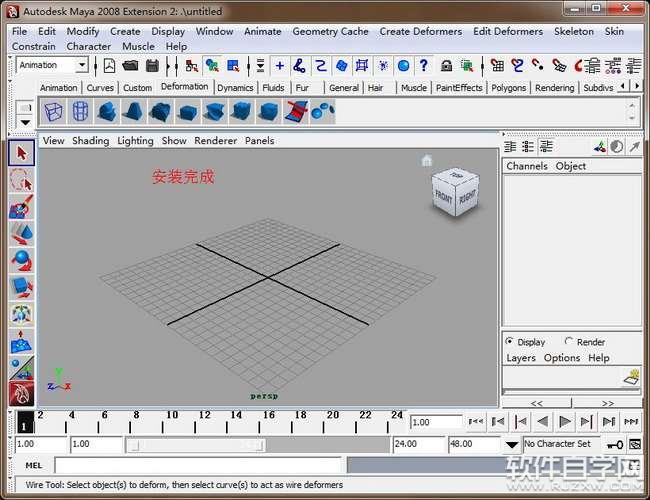Click the play forwards button

click(x=564, y=422)
